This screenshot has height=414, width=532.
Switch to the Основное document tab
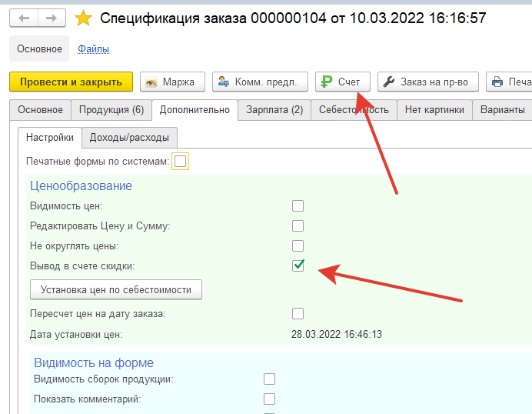[x=41, y=110]
